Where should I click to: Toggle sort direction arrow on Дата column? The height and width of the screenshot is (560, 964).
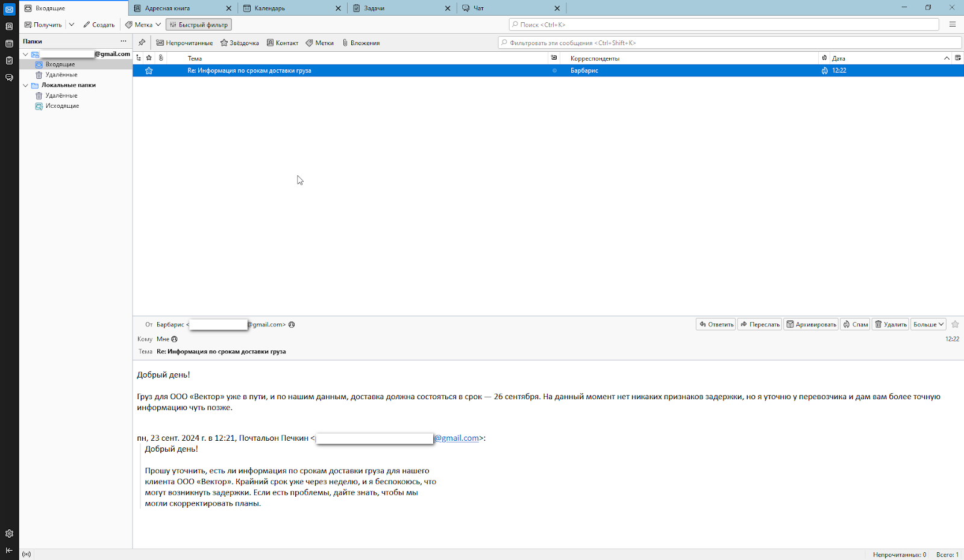click(x=947, y=58)
